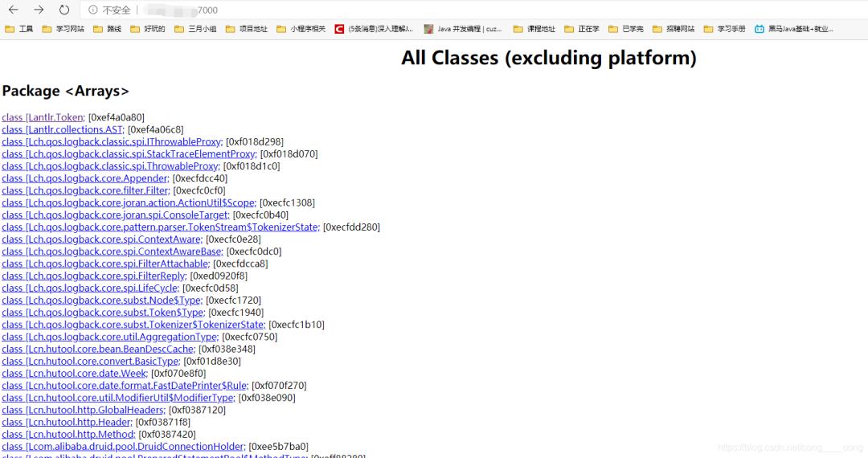Screen dimensions: 868x458
Task: Open the spi.ContextAware class link
Action: [x=102, y=239]
